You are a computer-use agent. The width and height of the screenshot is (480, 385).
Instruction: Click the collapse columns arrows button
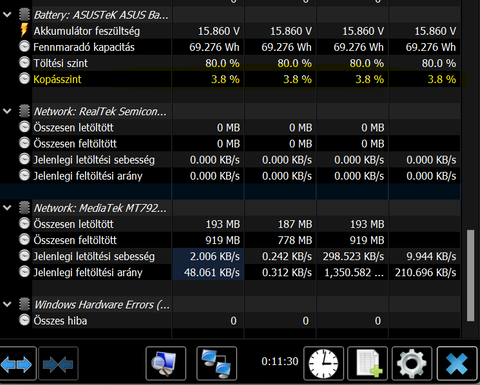[x=58, y=364]
